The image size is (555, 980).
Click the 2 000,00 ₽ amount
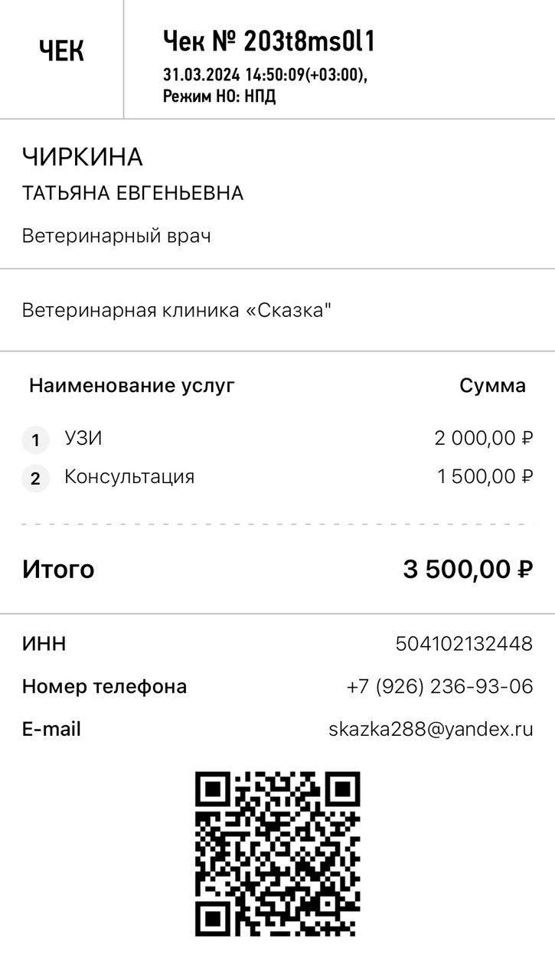coord(483,438)
